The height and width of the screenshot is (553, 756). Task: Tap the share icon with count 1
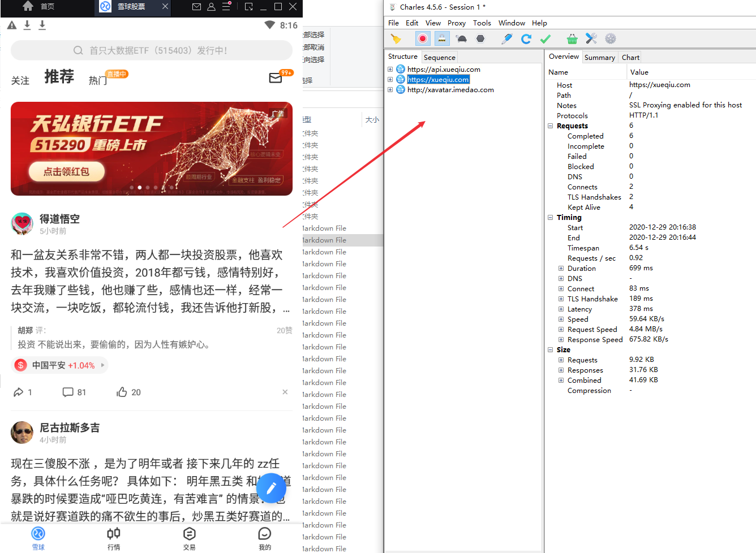point(19,392)
